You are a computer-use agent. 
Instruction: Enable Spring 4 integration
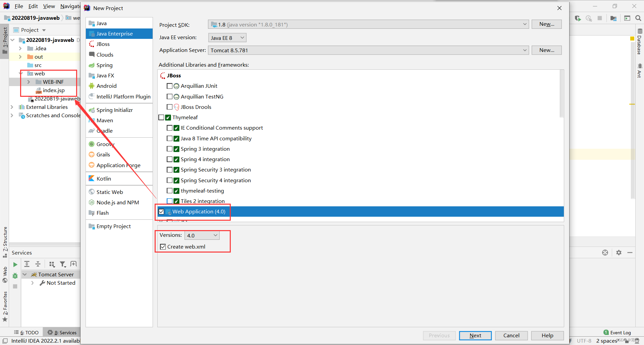169,159
